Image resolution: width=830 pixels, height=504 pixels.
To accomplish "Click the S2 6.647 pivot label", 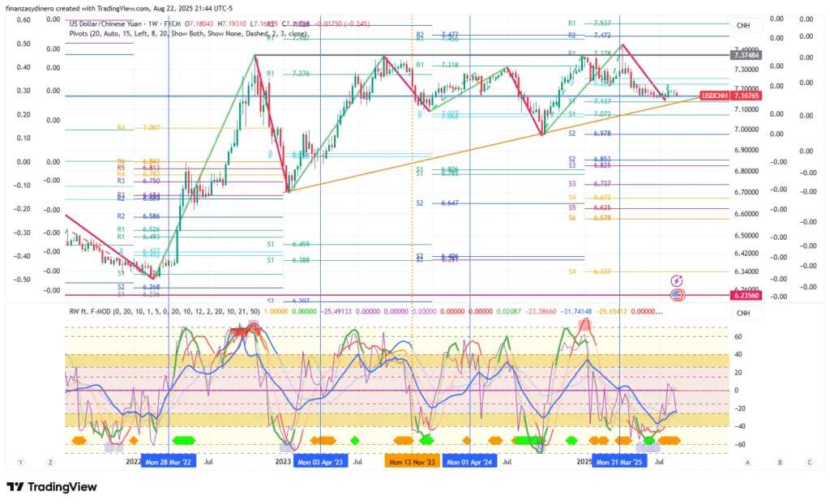I will click(x=437, y=203).
